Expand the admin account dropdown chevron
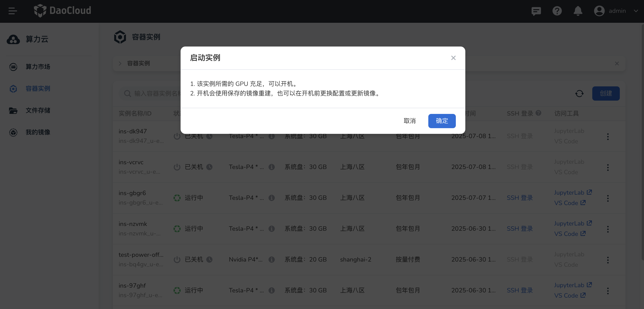The width and height of the screenshot is (644, 309). tap(636, 11)
